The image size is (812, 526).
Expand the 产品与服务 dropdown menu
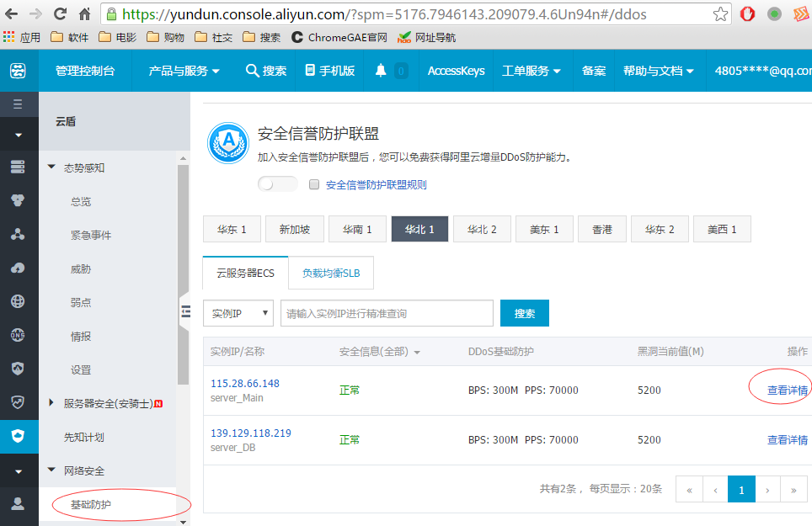[184, 71]
